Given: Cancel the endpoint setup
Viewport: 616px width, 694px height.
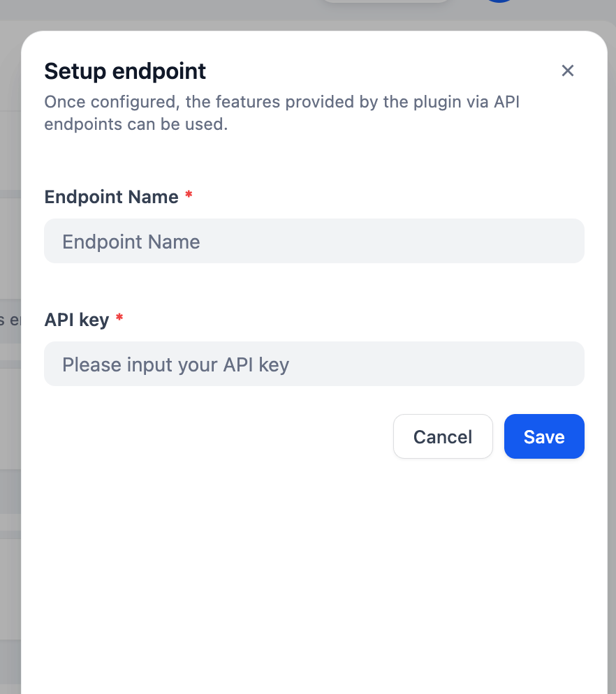Looking at the screenshot, I should click(443, 436).
